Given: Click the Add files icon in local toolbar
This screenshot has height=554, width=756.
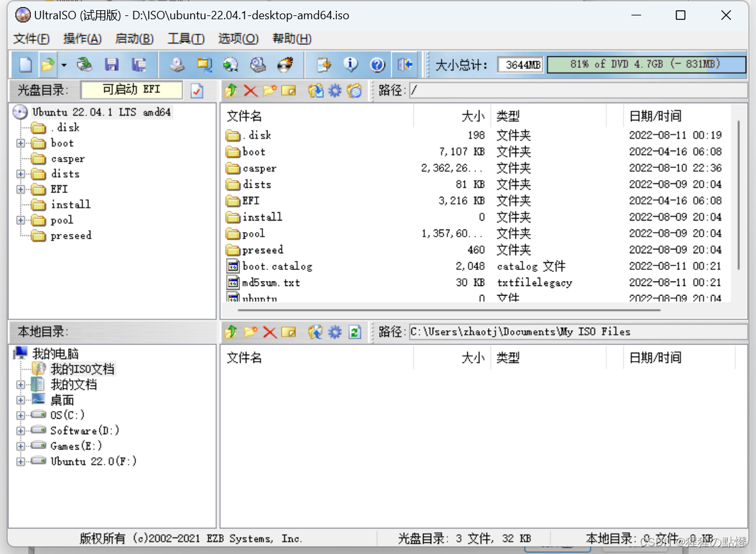Looking at the screenshot, I should tap(315, 332).
